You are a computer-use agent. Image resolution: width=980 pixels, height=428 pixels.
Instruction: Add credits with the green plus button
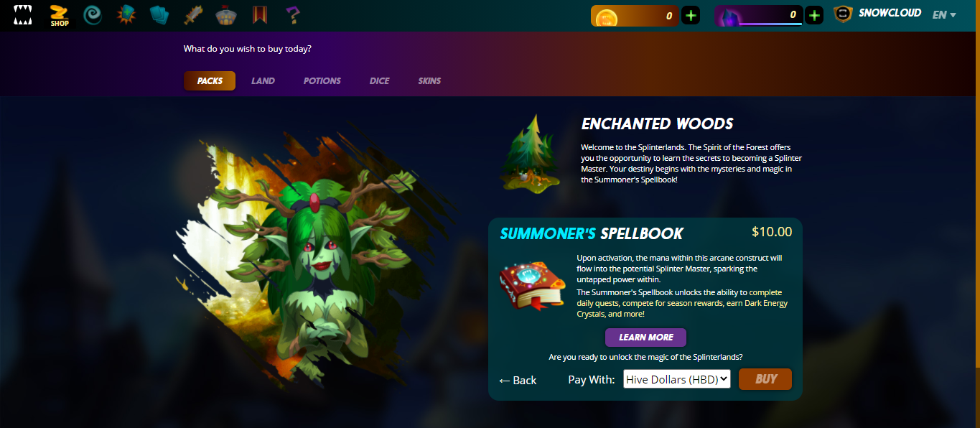coord(691,15)
